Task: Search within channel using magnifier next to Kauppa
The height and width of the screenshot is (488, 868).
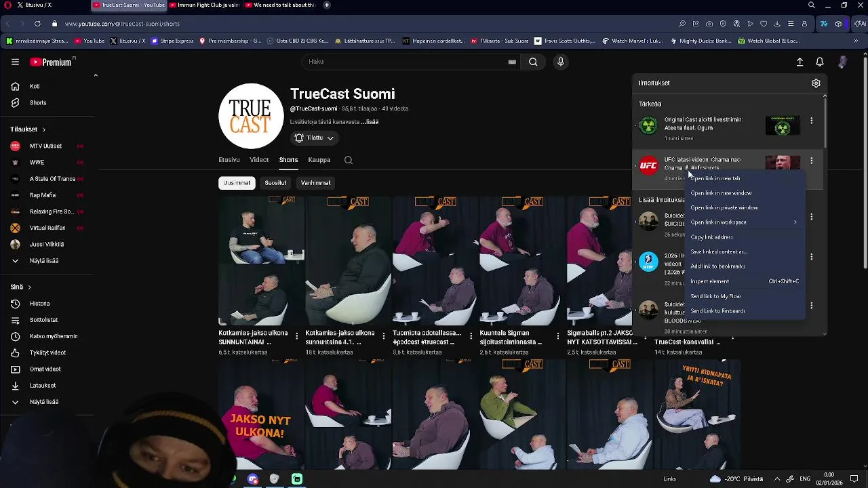Action: pyautogui.click(x=348, y=160)
